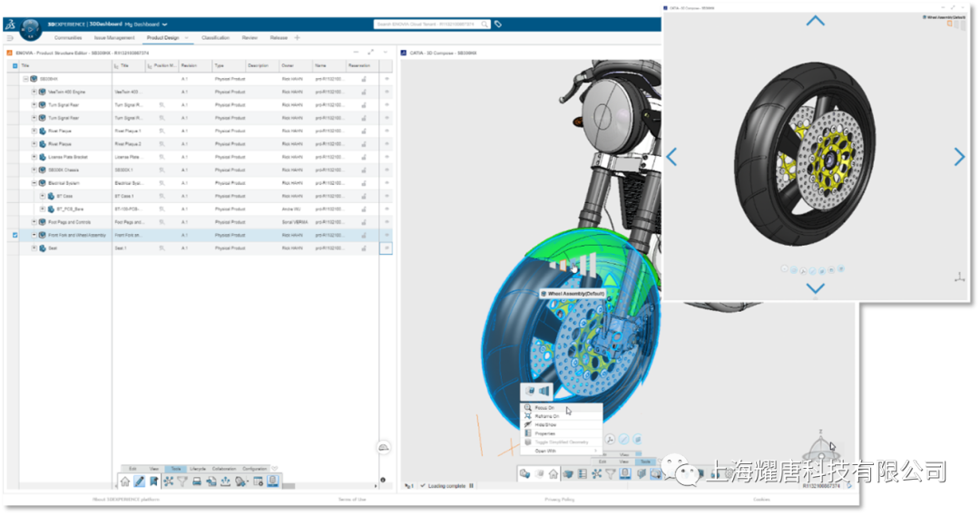The height and width of the screenshot is (515, 980).
Task: Click position matrix icon in Rivet Plaque.1 row
Action: (162, 131)
